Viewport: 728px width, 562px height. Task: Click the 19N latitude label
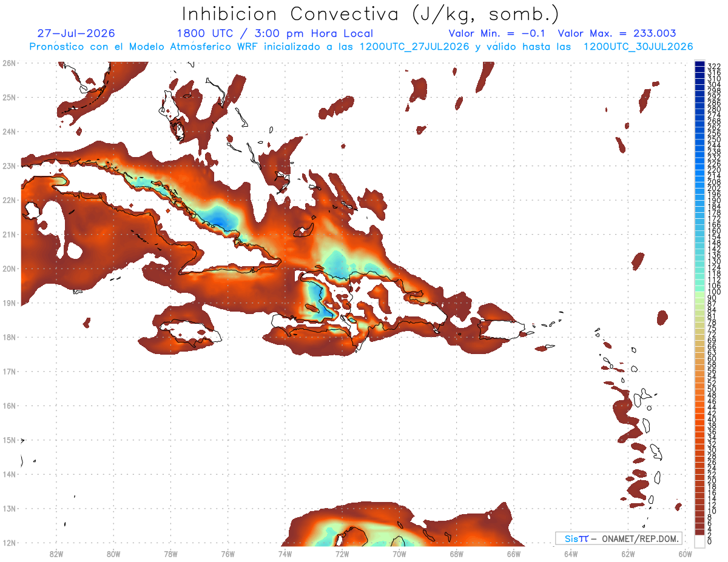[8, 303]
